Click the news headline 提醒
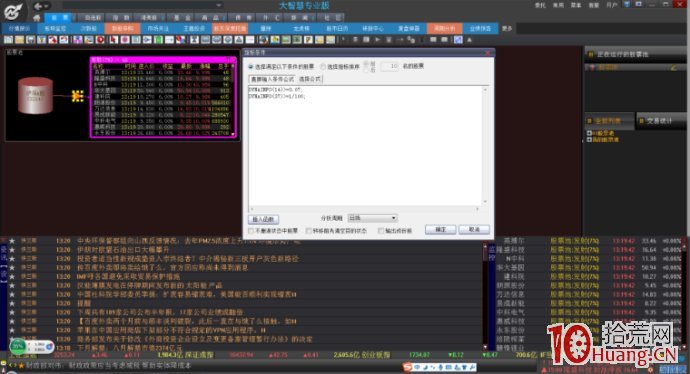The image size is (690, 374). click(84, 303)
